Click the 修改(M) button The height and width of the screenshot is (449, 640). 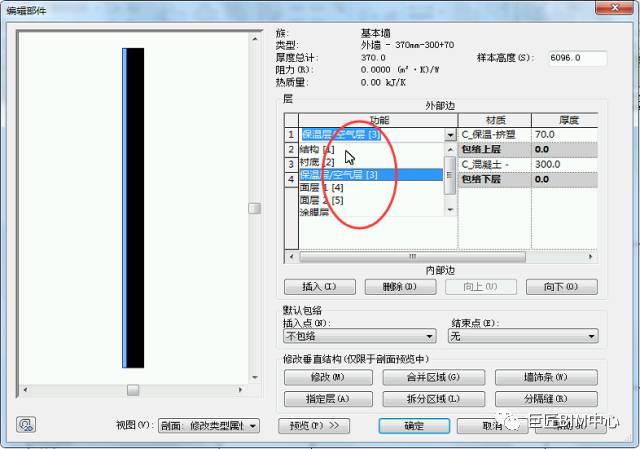[x=328, y=377]
